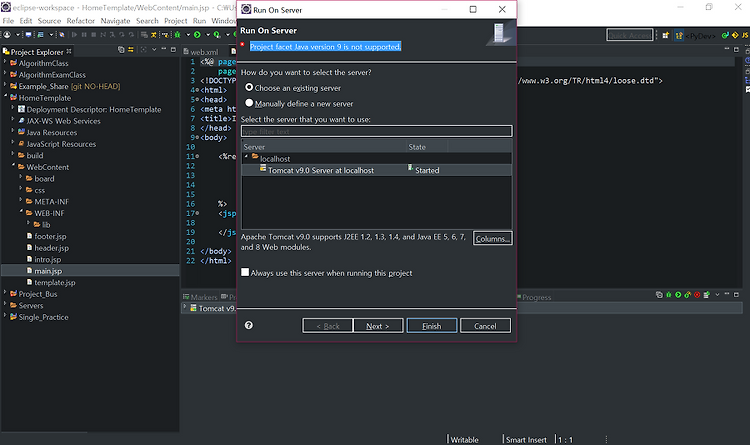Click the publish to server icon

click(x=706, y=295)
